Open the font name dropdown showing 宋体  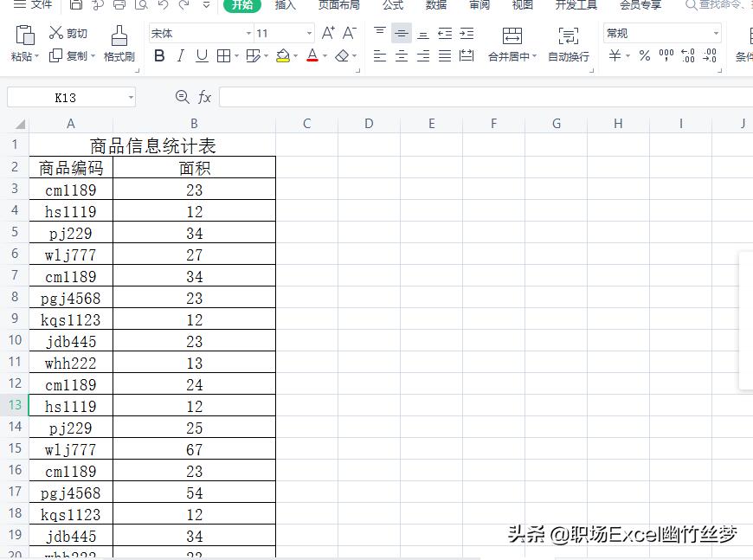click(249, 33)
